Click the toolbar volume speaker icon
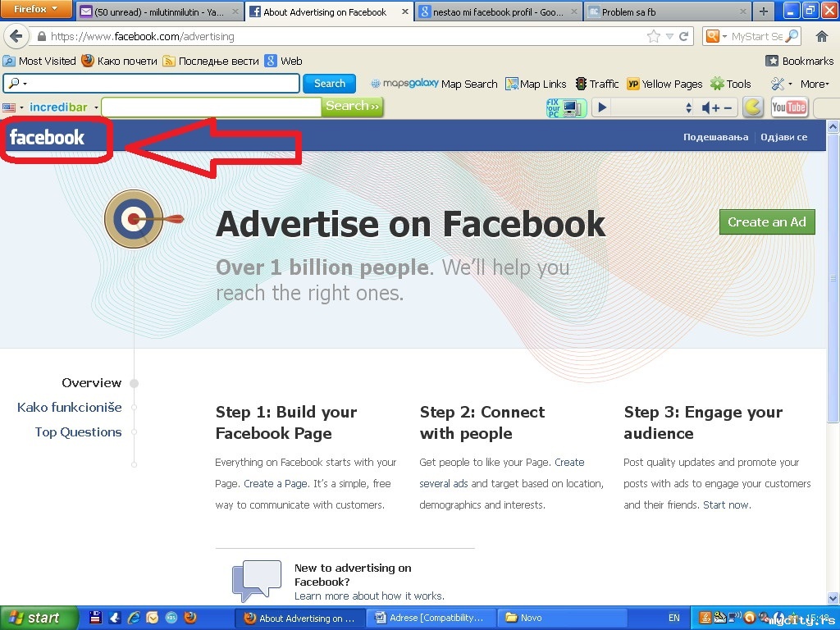This screenshot has width=840, height=630. 706,108
